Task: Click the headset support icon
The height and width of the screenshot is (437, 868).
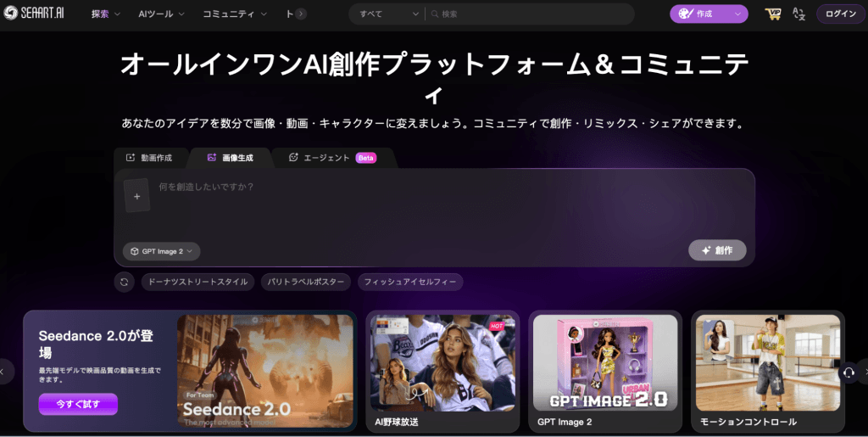Action: pos(848,373)
